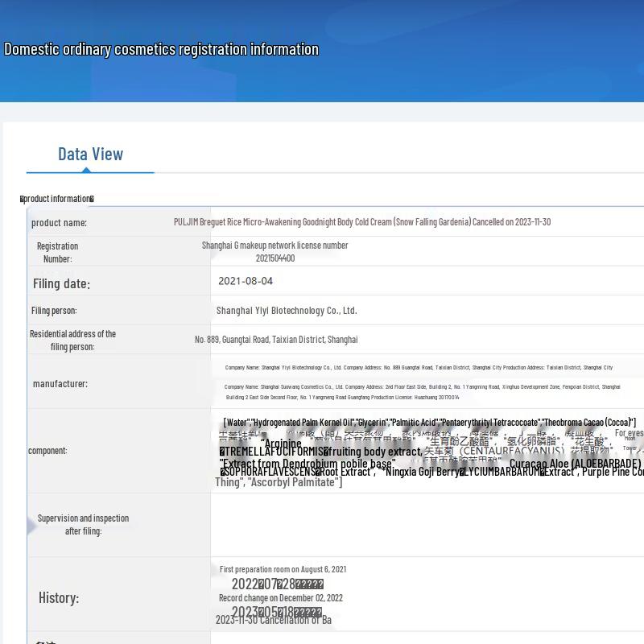Click the First preparation room history entry
This screenshot has width=644, height=644.
click(x=283, y=569)
